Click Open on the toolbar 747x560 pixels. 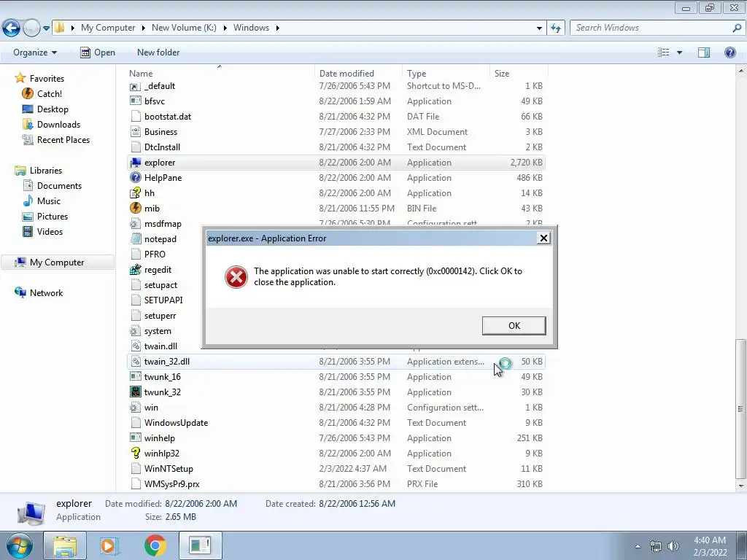pos(98,52)
